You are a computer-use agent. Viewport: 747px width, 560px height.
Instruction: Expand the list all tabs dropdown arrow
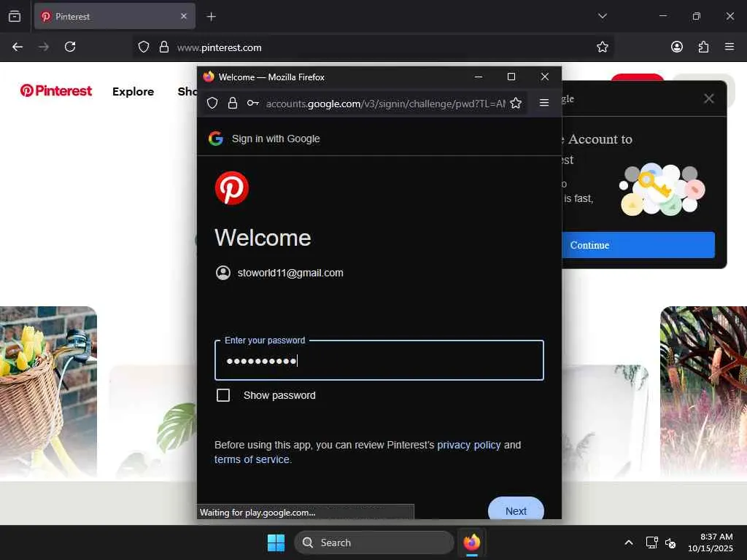[602, 16]
